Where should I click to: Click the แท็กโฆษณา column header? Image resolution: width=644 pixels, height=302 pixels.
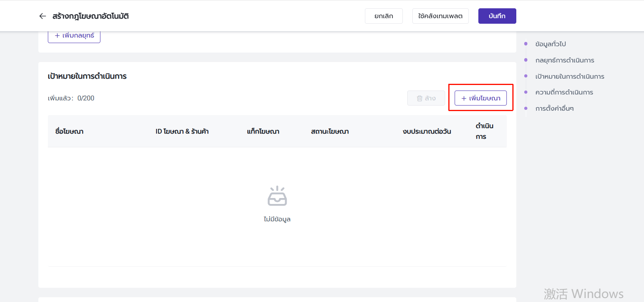coord(263,131)
